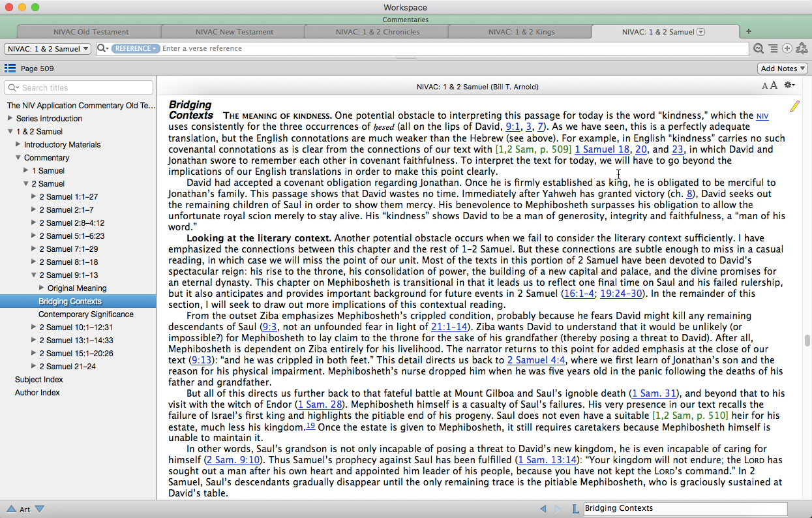Click the L icon beside the Bridging Contexts field
The image size is (812, 518).
pyautogui.click(x=575, y=509)
